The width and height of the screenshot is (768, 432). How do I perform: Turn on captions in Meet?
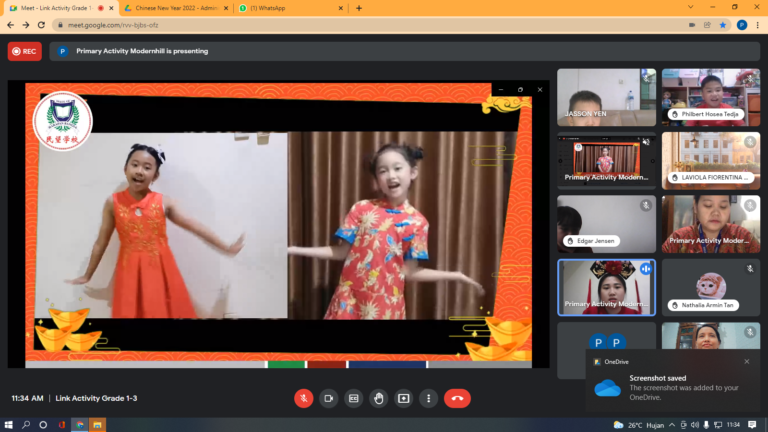click(x=353, y=398)
